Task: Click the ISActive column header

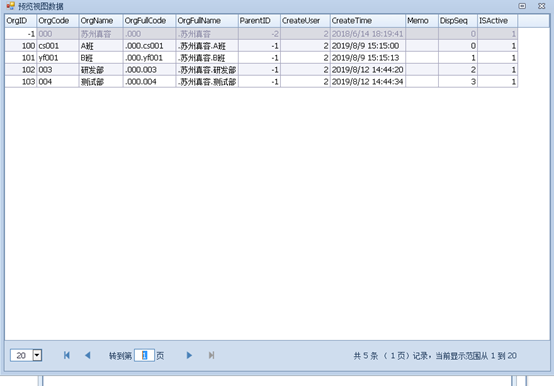Action: pyautogui.click(x=497, y=21)
